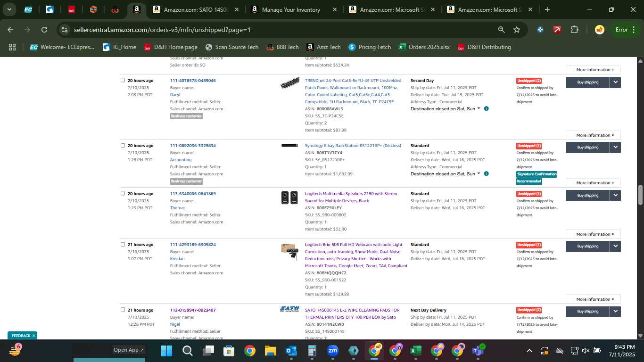Close the FEEDBACK widget
The height and width of the screenshot is (362, 644).
tap(34, 336)
